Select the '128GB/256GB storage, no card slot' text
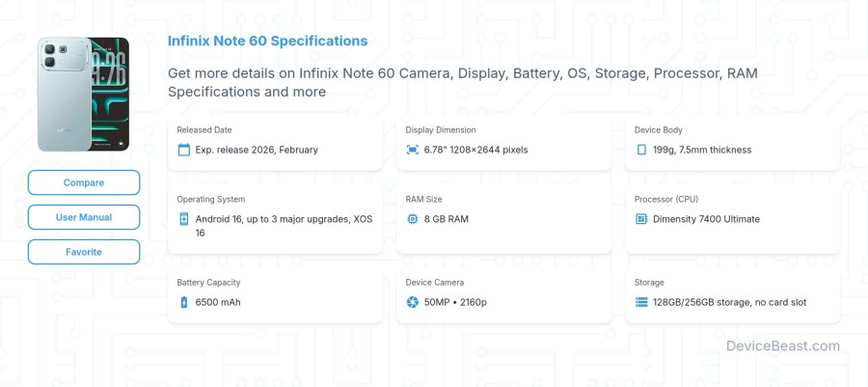The image size is (868, 387). click(x=730, y=302)
